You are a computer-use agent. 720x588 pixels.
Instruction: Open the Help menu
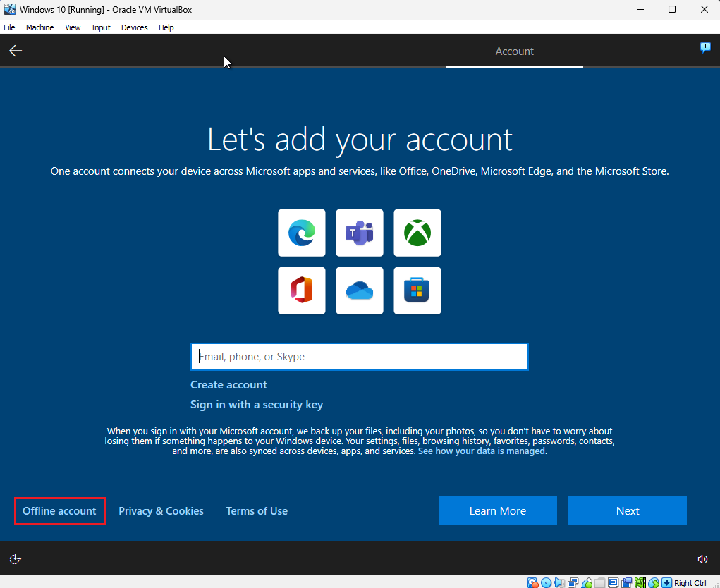[x=166, y=27]
